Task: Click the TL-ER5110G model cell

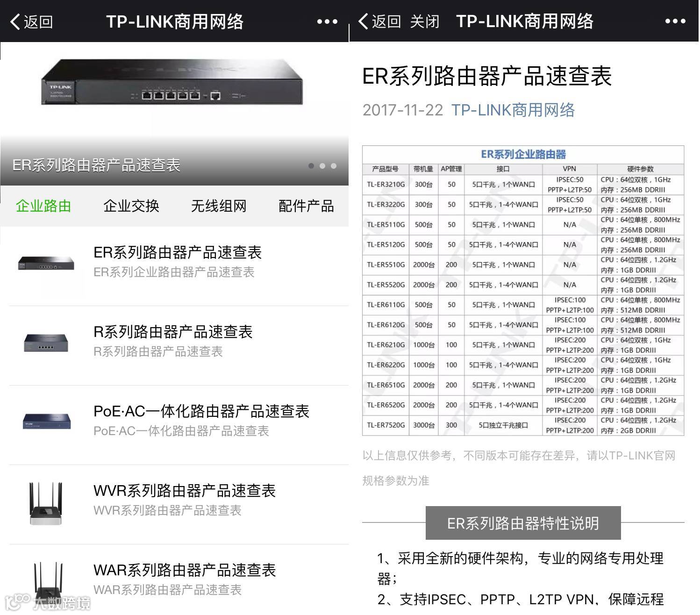Action: point(386,225)
